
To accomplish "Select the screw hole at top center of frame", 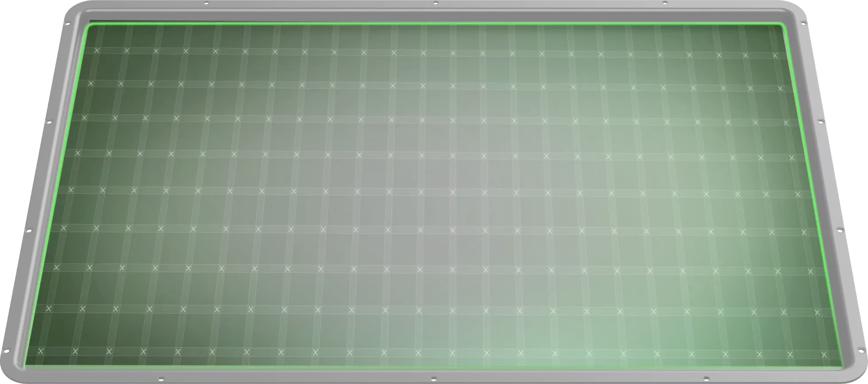I will click(x=435, y=3).
